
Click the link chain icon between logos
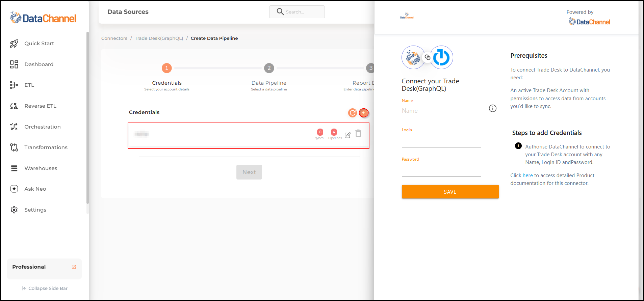pos(428,57)
